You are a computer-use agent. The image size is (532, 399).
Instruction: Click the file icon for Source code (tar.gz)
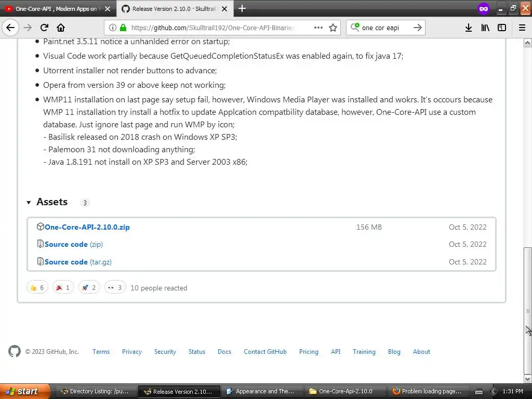pos(41,261)
